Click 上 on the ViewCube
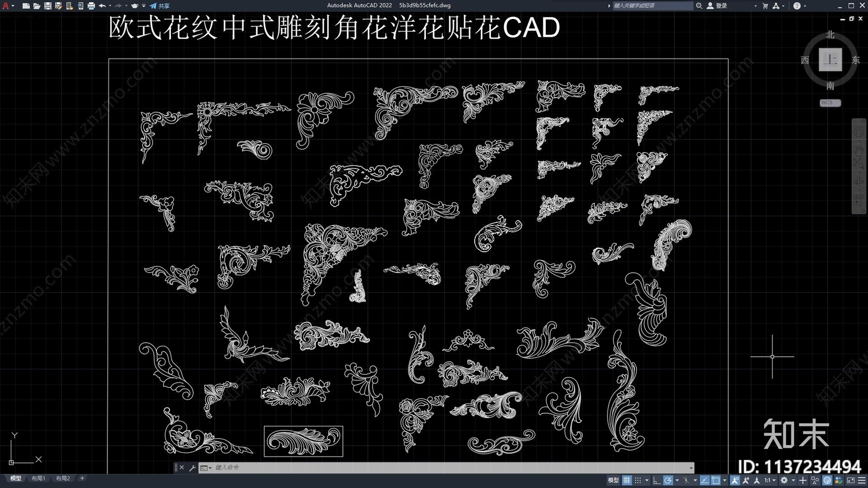This screenshot has height=488, width=868. (x=829, y=60)
